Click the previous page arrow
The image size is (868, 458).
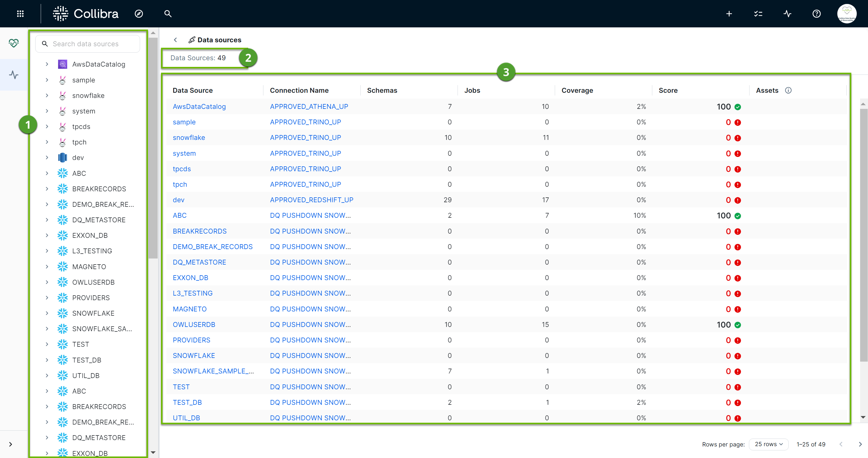841,444
